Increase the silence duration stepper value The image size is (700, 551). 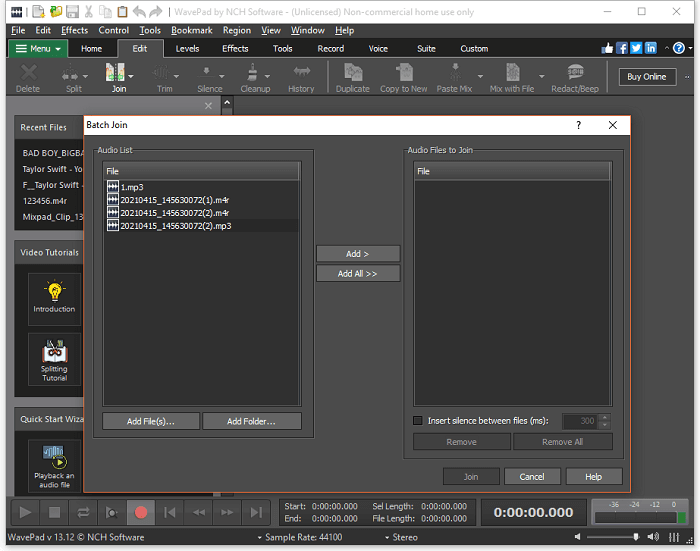click(x=604, y=417)
